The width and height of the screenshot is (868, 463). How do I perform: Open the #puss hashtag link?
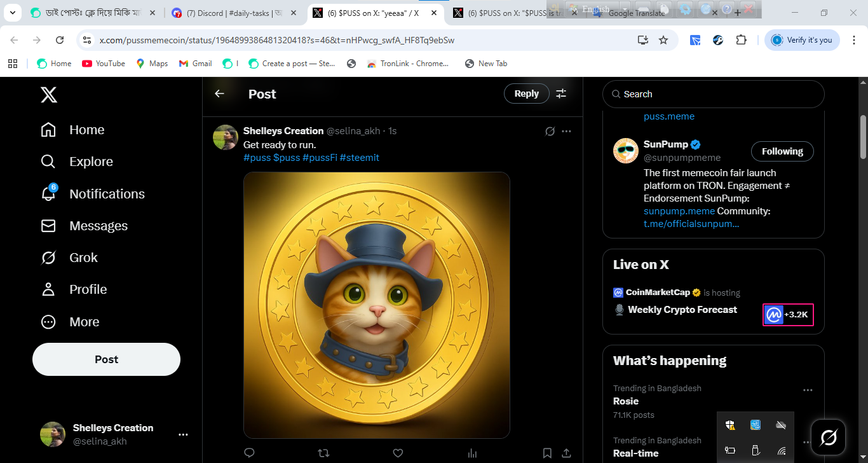coord(257,157)
